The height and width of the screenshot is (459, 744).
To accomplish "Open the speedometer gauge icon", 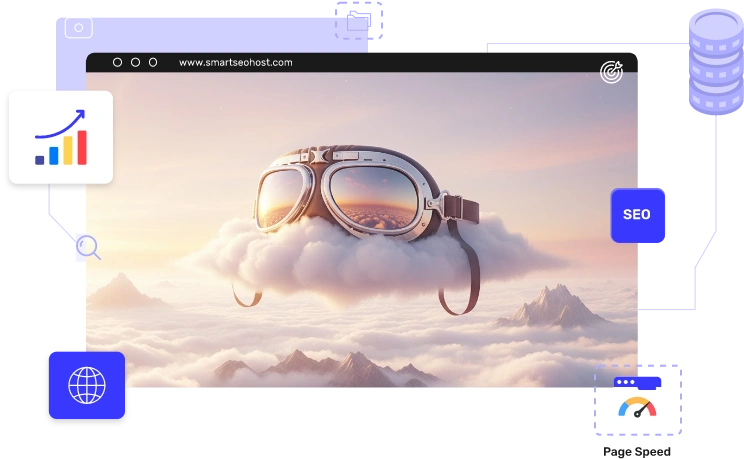I will [638, 409].
